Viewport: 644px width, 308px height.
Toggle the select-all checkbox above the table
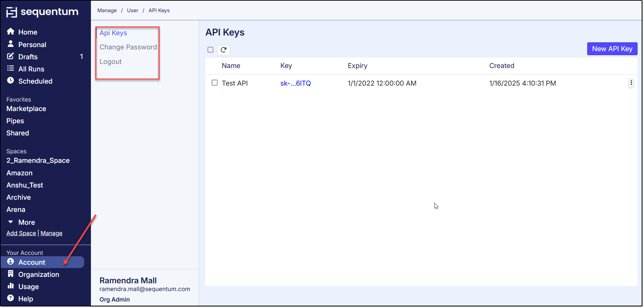210,50
